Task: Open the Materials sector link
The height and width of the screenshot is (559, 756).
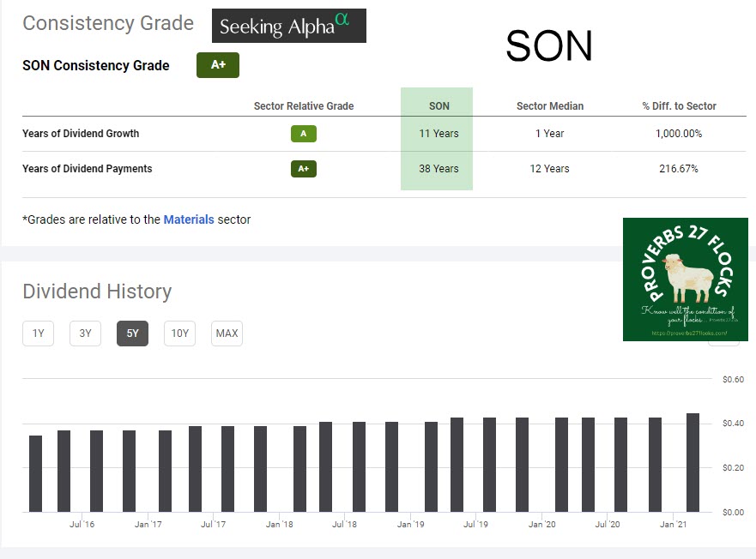Action: (x=189, y=219)
